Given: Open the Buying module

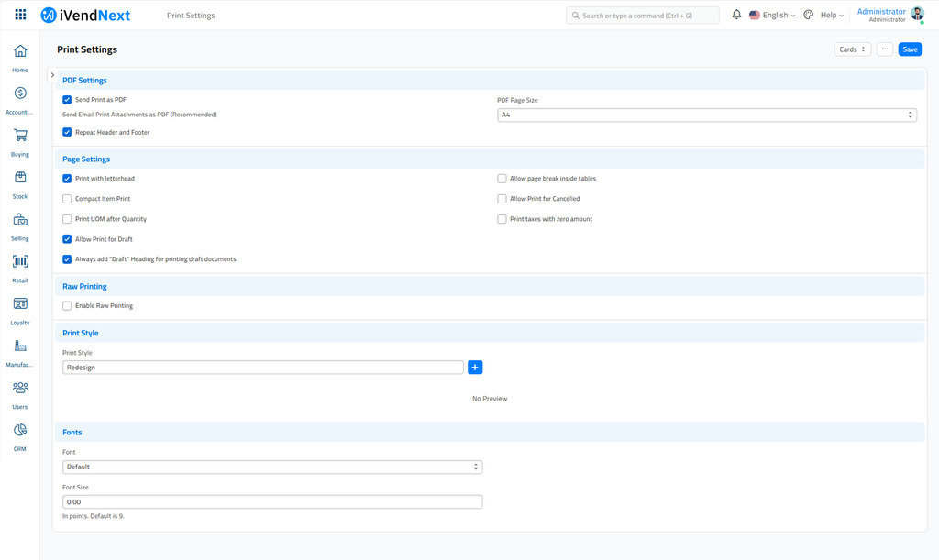Looking at the screenshot, I should click(19, 136).
